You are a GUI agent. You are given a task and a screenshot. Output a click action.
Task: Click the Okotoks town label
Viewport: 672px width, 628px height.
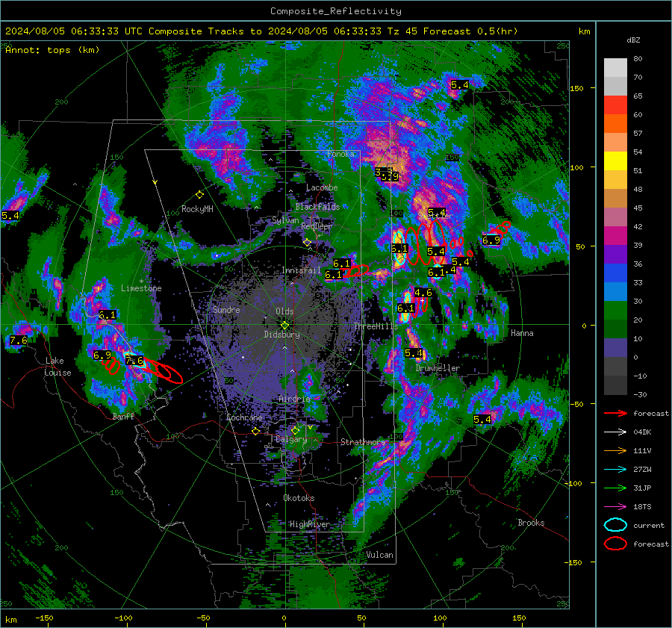(299, 498)
